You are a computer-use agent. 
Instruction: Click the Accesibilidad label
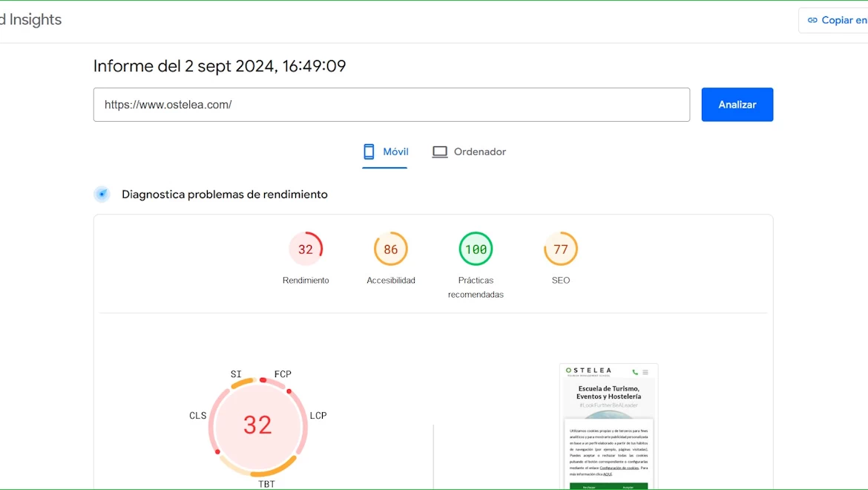(391, 280)
